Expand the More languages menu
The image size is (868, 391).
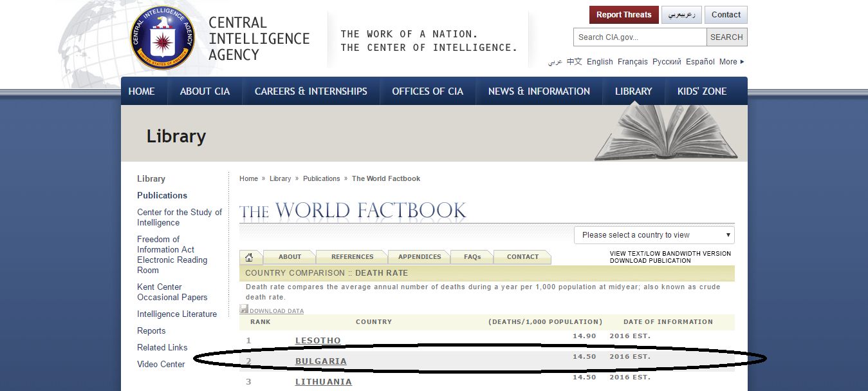click(732, 62)
